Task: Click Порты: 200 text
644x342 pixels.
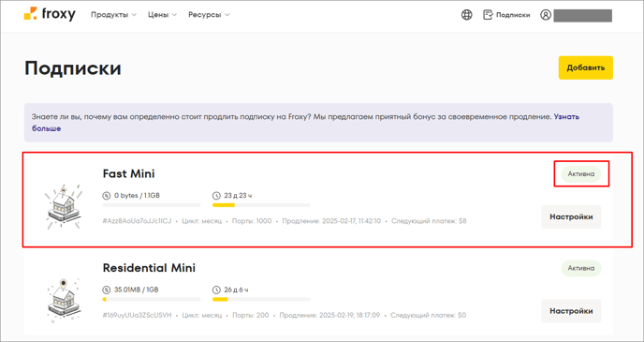Action: (x=251, y=315)
